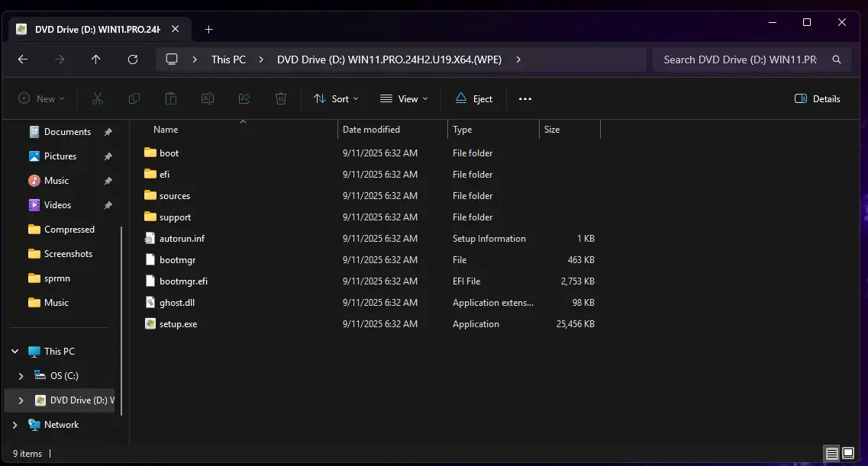
Task: Open Documents in the sidebar
Action: pyautogui.click(x=67, y=132)
